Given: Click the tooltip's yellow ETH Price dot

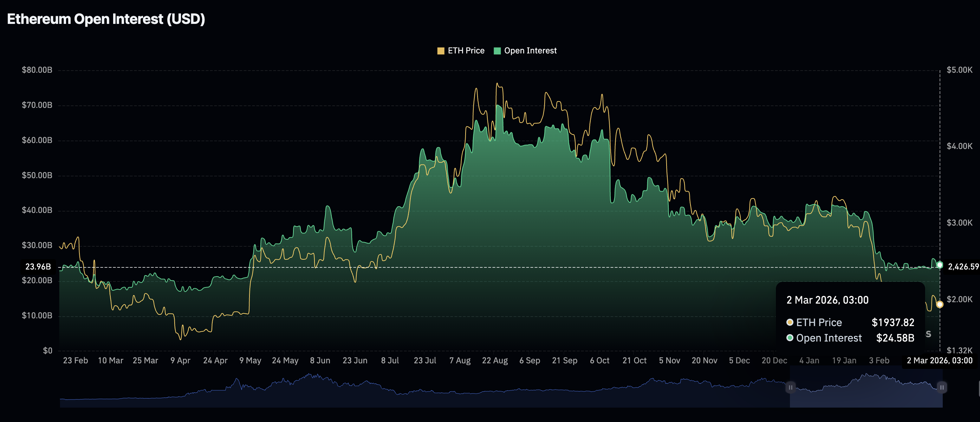Looking at the screenshot, I should tap(790, 322).
